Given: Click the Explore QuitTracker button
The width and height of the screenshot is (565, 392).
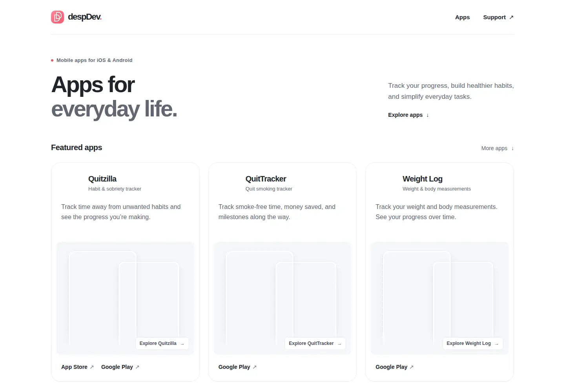Looking at the screenshot, I should click(x=315, y=343).
